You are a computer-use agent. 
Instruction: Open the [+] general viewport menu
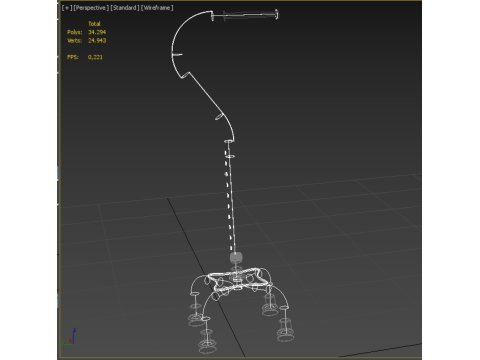(67, 8)
